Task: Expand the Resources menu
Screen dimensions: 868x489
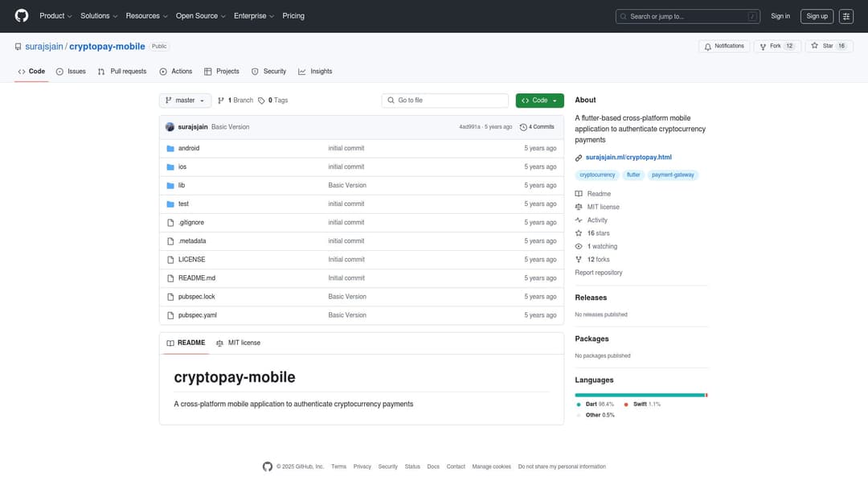Action: (146, 16)
